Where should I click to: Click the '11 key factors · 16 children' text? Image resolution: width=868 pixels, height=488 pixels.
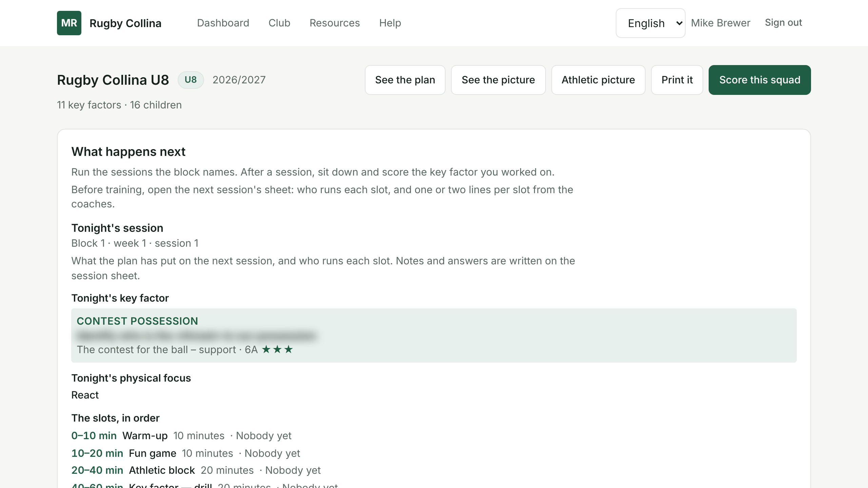point(119,105)
